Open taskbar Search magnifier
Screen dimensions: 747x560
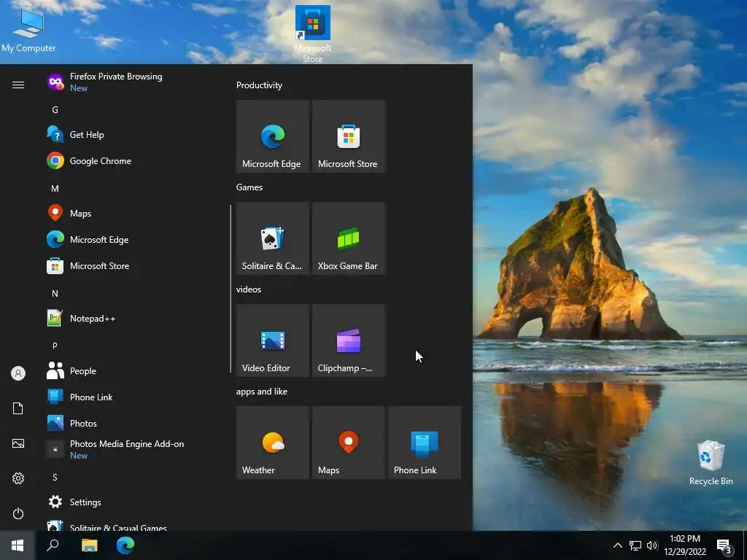point(53,545)
